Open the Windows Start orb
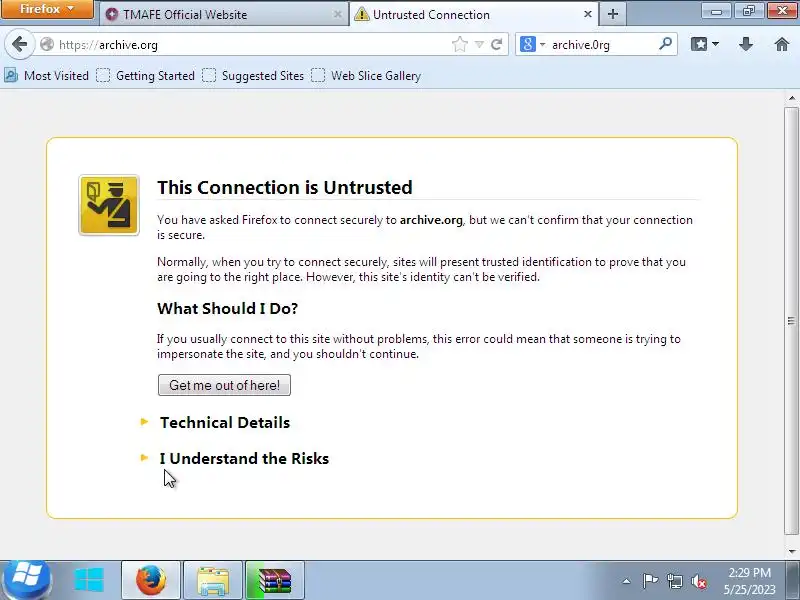The height and width of the screenshot is (600, 800). point(27,580)
